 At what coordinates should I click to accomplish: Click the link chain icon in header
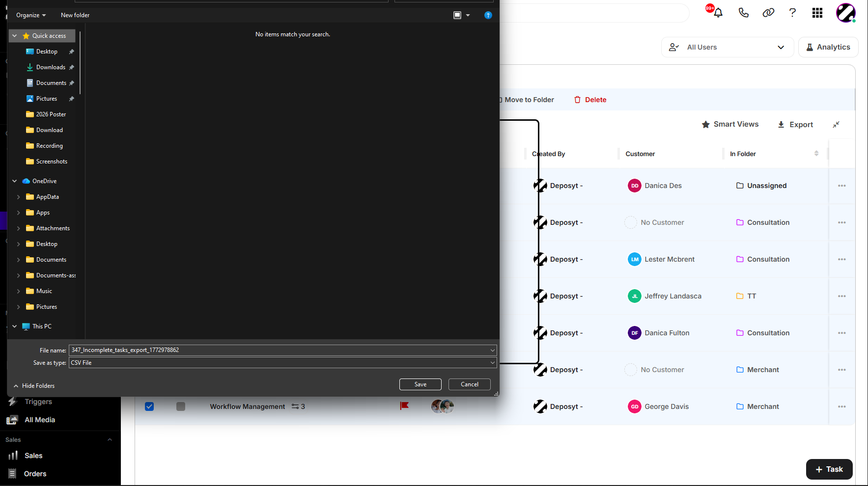click(x=768, y=13)
